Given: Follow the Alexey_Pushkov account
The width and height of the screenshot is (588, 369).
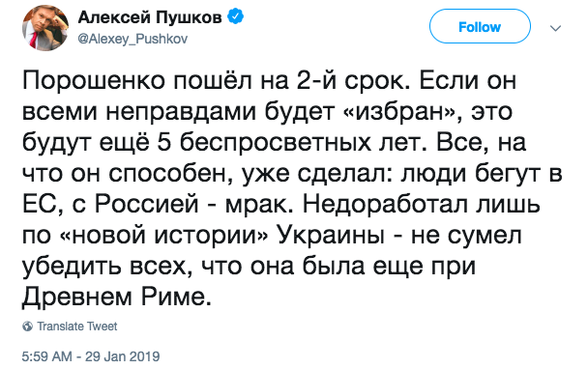Looking at the screenshot, I should [x=480, y=27].
